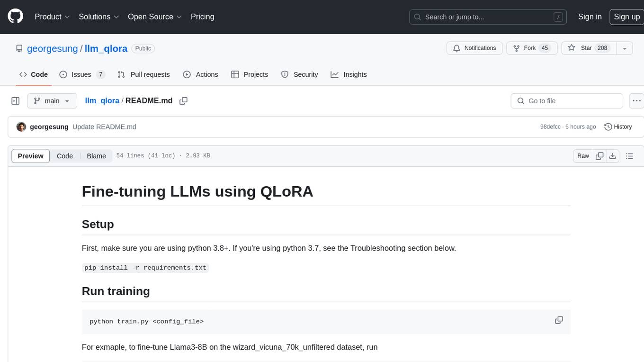Open the more file actions menu

pos(636,101)
